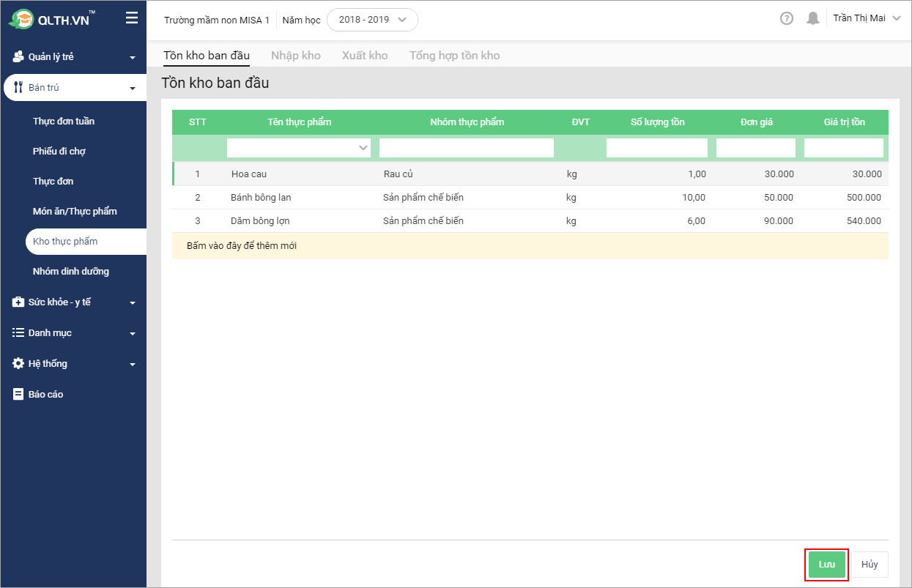The width and height of the screenshot is (912, 588).
Task: Expand the Tên thực phẩm filter dropdown
Action: (363, 148)
